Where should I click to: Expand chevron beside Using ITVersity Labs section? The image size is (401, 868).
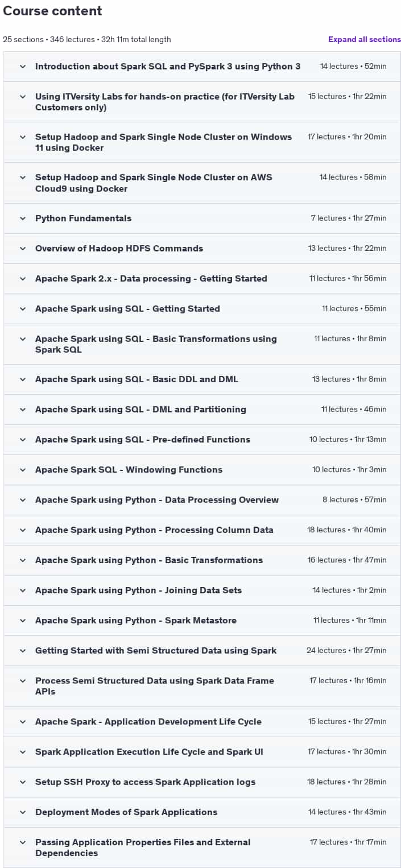[23, 97]
